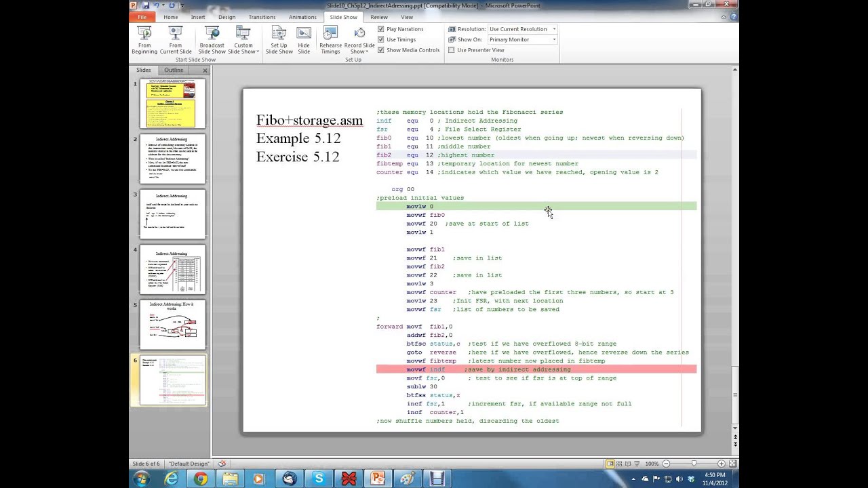
Task: Click the 100% zoom level button
Action: point(652,464)
